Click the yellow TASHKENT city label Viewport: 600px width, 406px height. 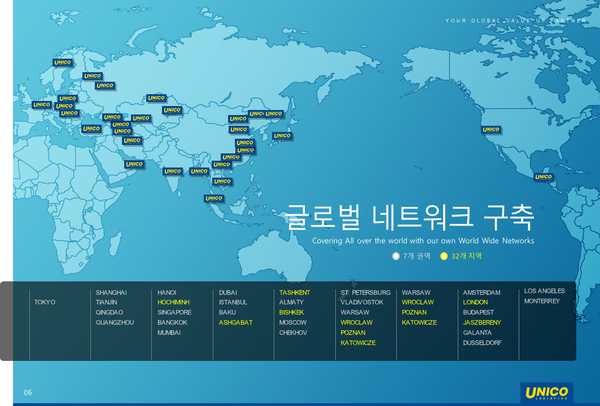pos(295,292)
